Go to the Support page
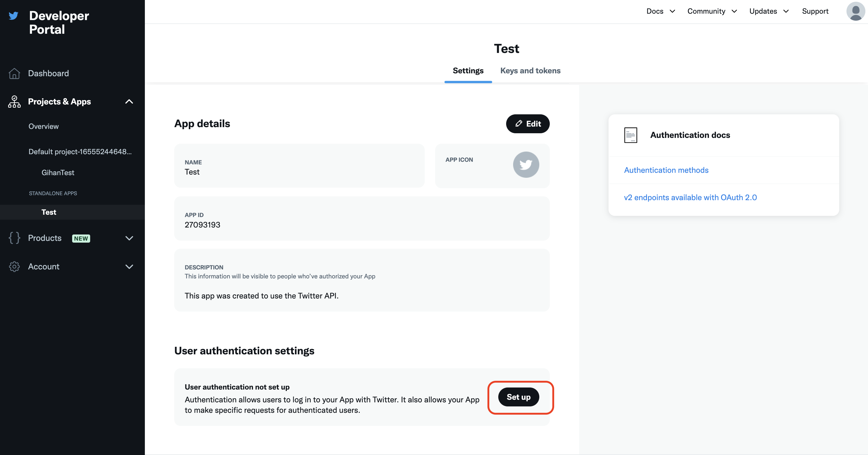 [815, 11]
